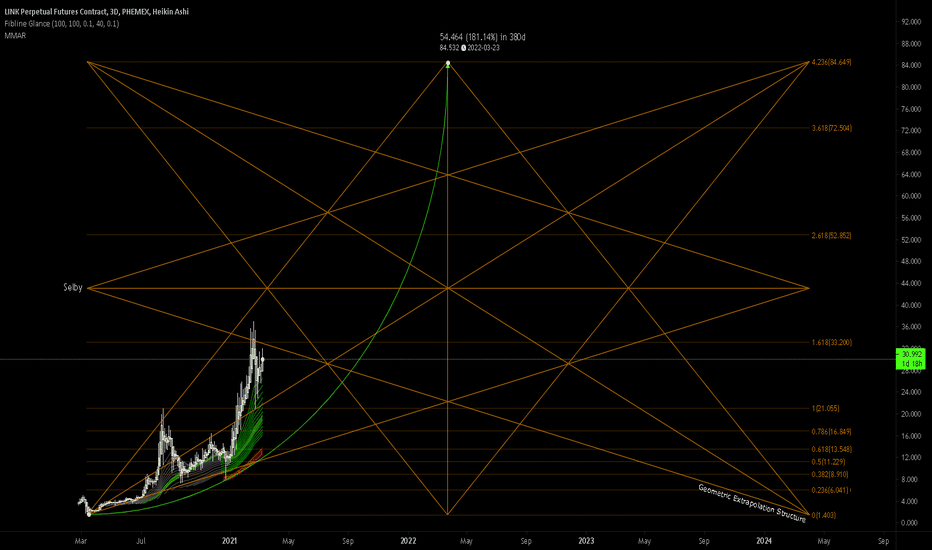Select the 0(1.403) Fibonacci level label
The image size is (932, 550).
tap(824, 516)
